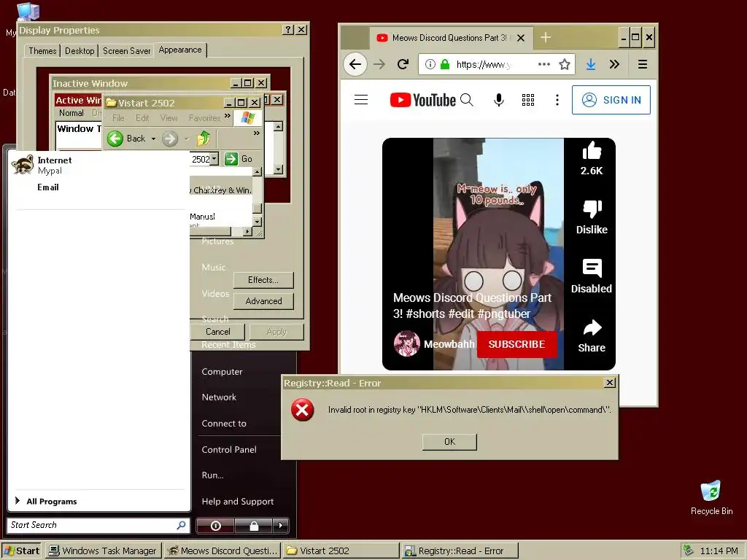Switch to the Desktop tab
Viewport: 747px width, 560px height.
coord(80,50)
